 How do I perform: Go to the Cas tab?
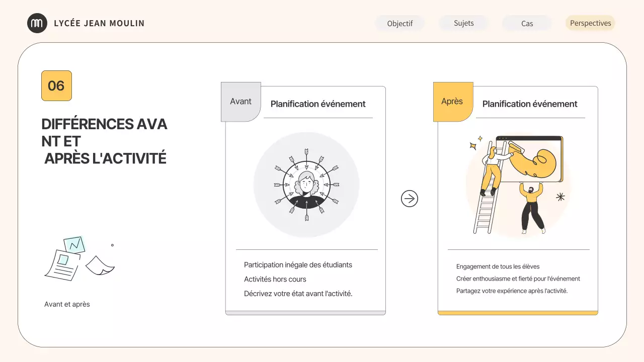coord(527,23)
